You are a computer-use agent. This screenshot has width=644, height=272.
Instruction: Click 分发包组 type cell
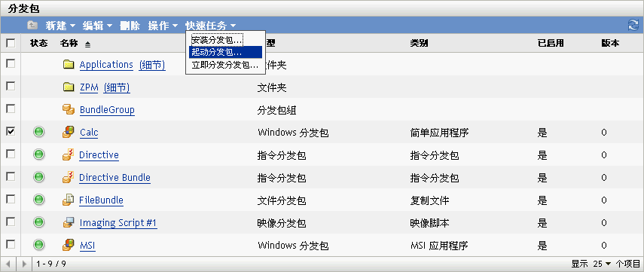coord(277,110)
